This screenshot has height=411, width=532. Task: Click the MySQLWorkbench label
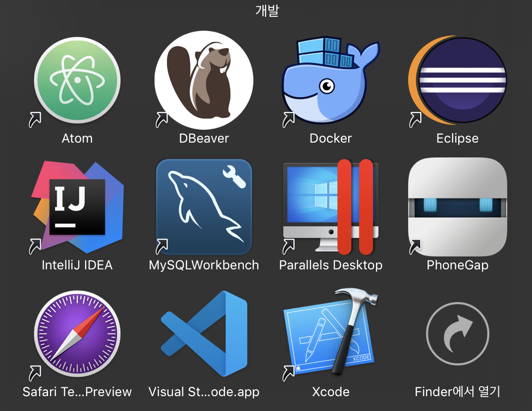pyautogui.click(x=204, y=265)
